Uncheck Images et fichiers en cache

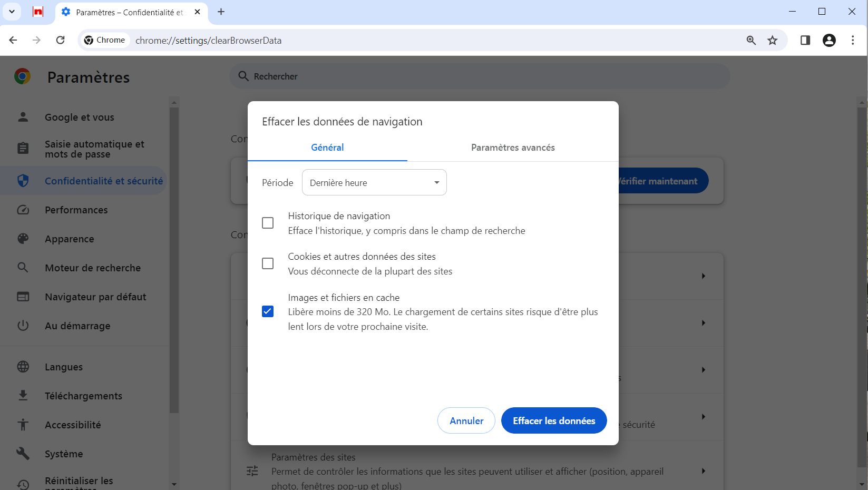tap(268, 311)
